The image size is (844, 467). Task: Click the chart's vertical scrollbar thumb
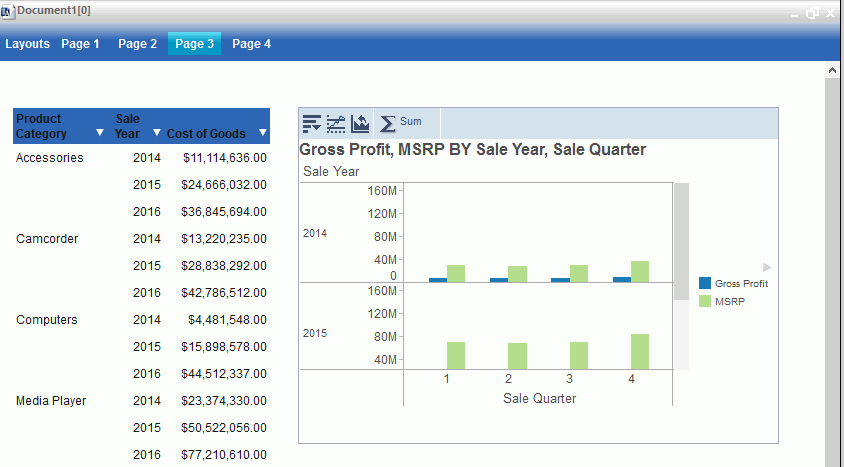(681, 238)
